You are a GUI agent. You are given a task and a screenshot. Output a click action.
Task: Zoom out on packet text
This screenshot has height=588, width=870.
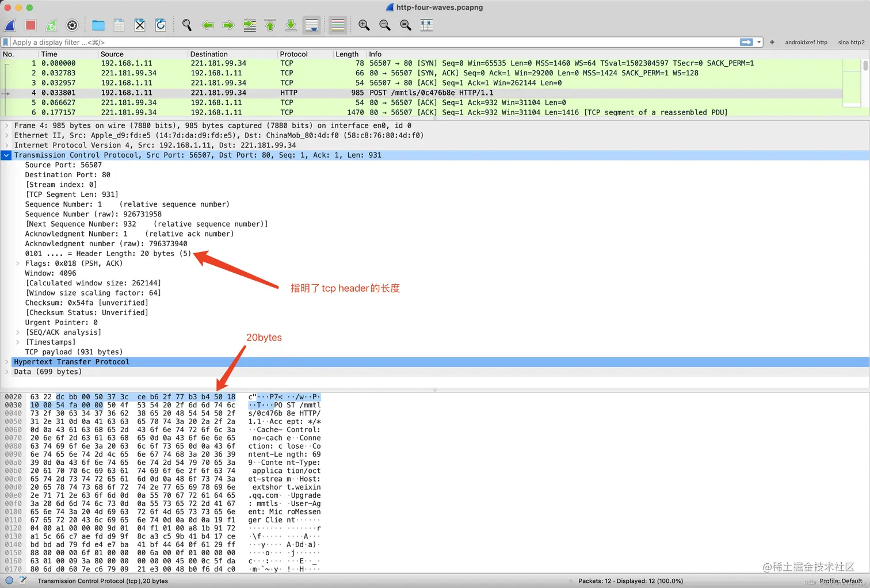coord(385,25)
